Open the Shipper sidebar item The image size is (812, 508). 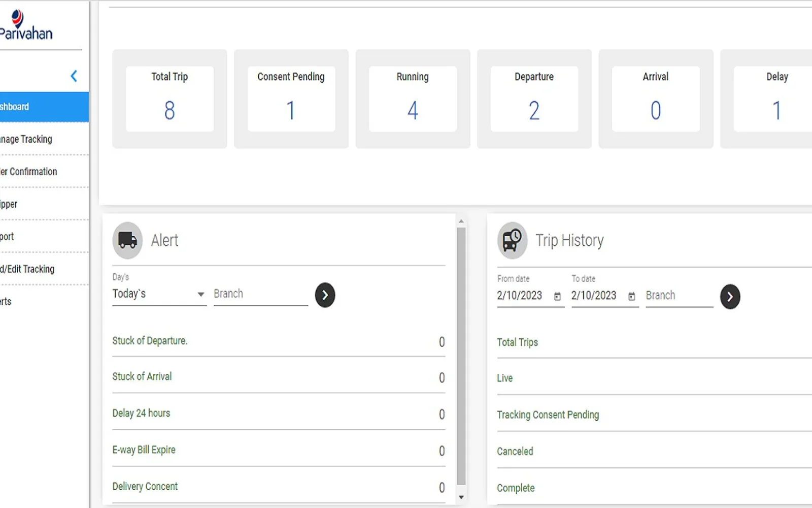(44, 204)
